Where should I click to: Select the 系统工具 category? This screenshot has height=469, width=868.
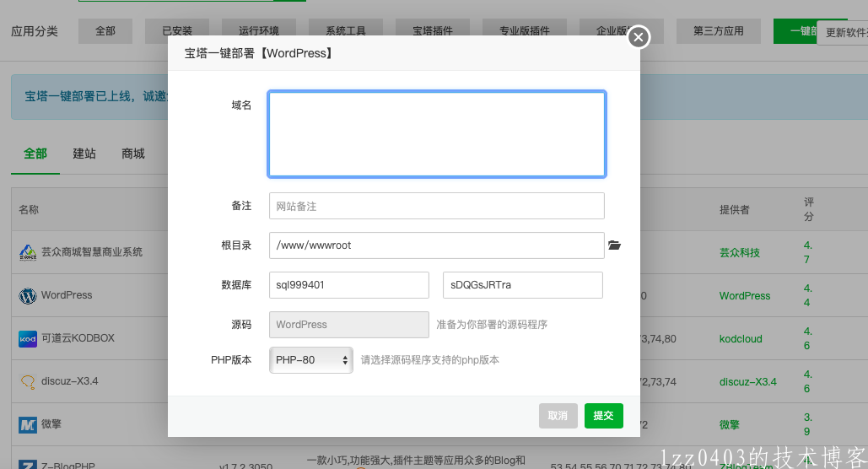click(x=346, y=31)
